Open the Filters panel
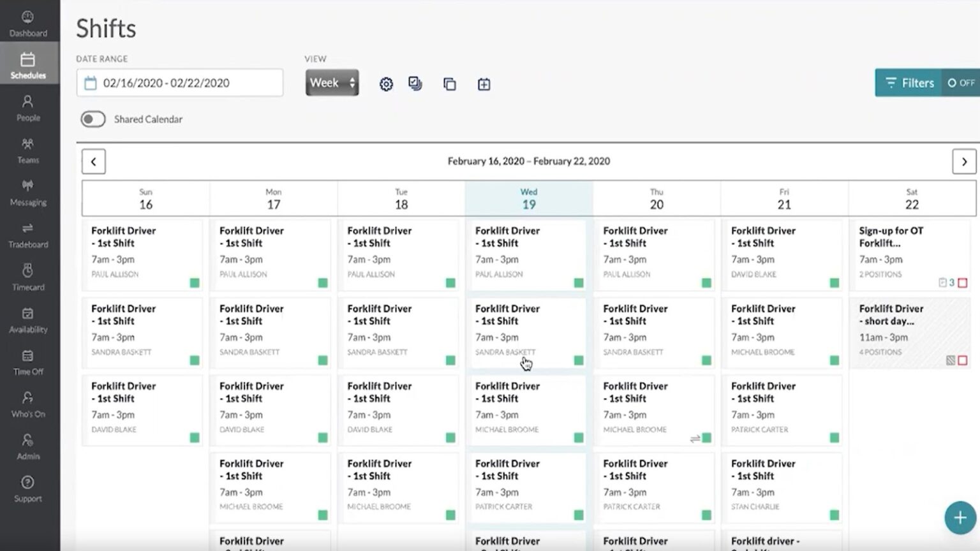The width and height of the screenshot is (980, 551). tap(909, 83)
